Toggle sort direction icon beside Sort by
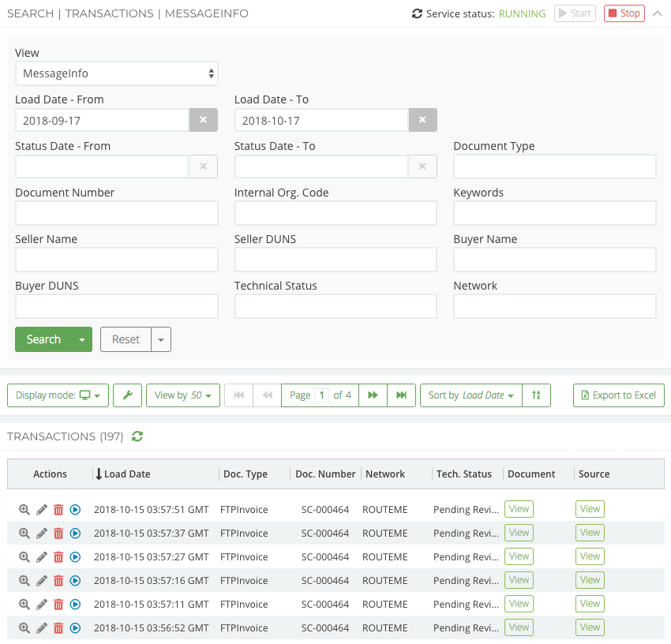671x644 pixels. pos(537,395)
